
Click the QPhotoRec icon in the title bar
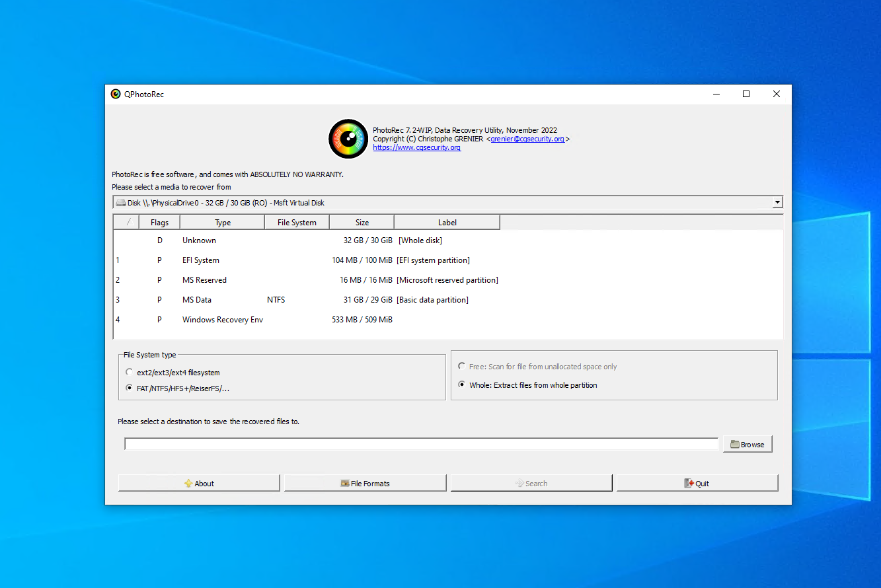[115, 94]
